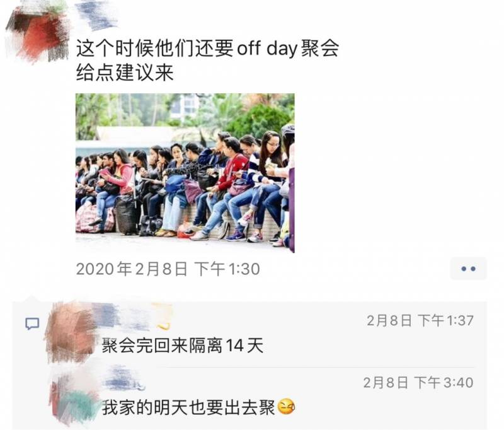Tap the post text line ending with 聚会
Screen dimensions: 504x430
coord(207,49)
